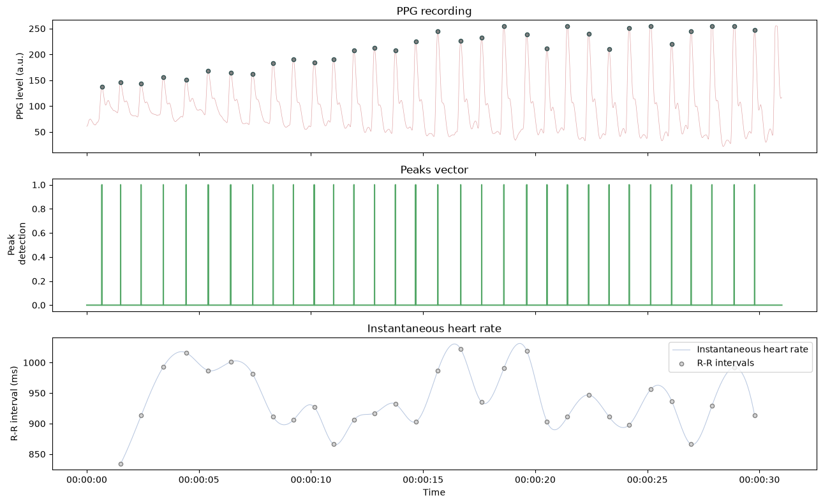Click the 00:00:30 time tick label
823x504 pixels.
point(759,480)
